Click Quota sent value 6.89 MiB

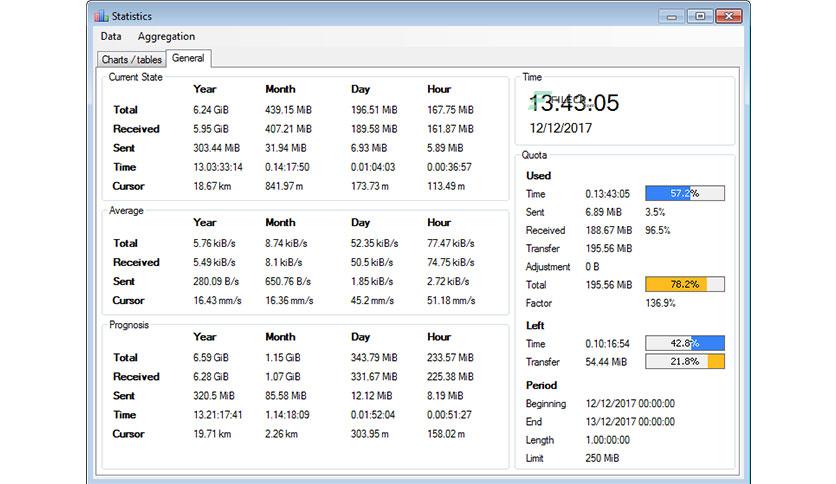click(603, 212)
